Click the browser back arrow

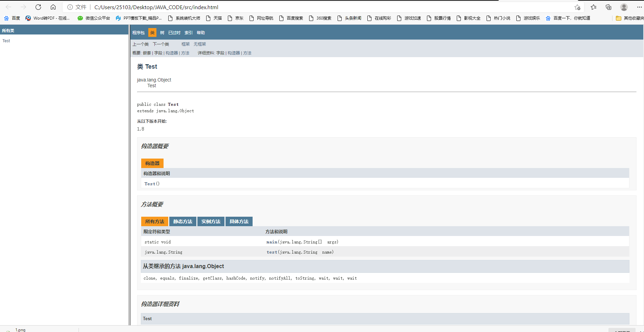tap(8, 7)
